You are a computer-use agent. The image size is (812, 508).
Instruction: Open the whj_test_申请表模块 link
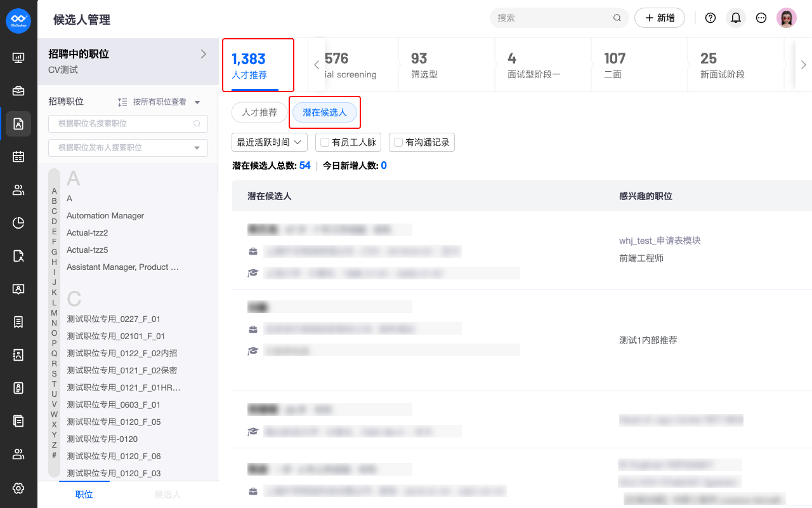[x=660, y=241]
